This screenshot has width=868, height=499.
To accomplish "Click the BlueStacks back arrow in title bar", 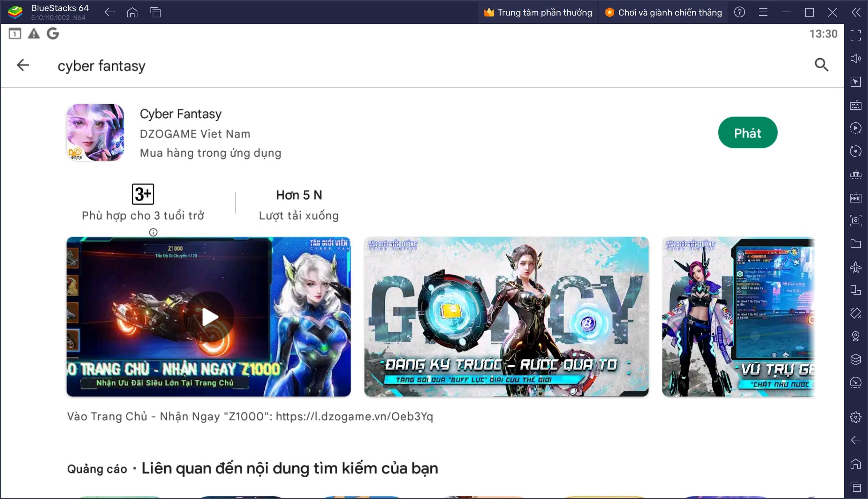I will click(x=109, y=12).
